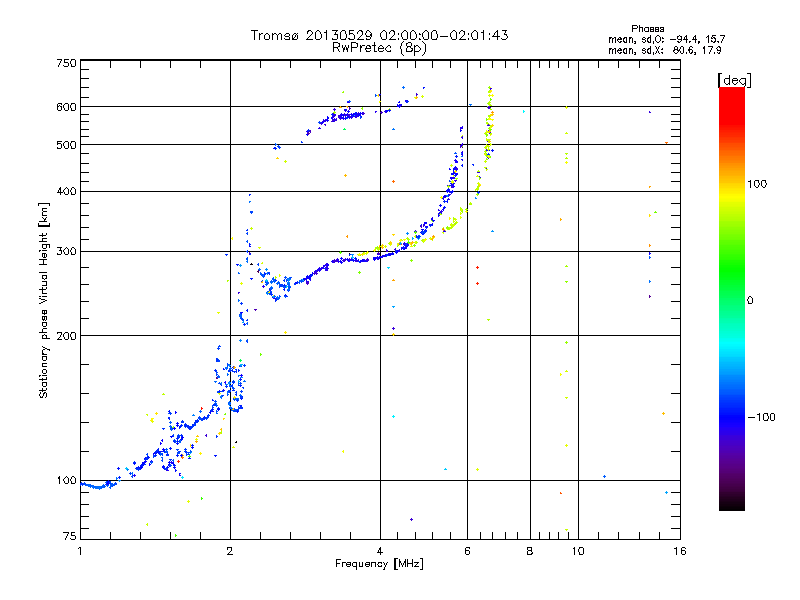Click the '6' x-axis tick label
This screenshot has width=800, height=600.
coord(467,551)
